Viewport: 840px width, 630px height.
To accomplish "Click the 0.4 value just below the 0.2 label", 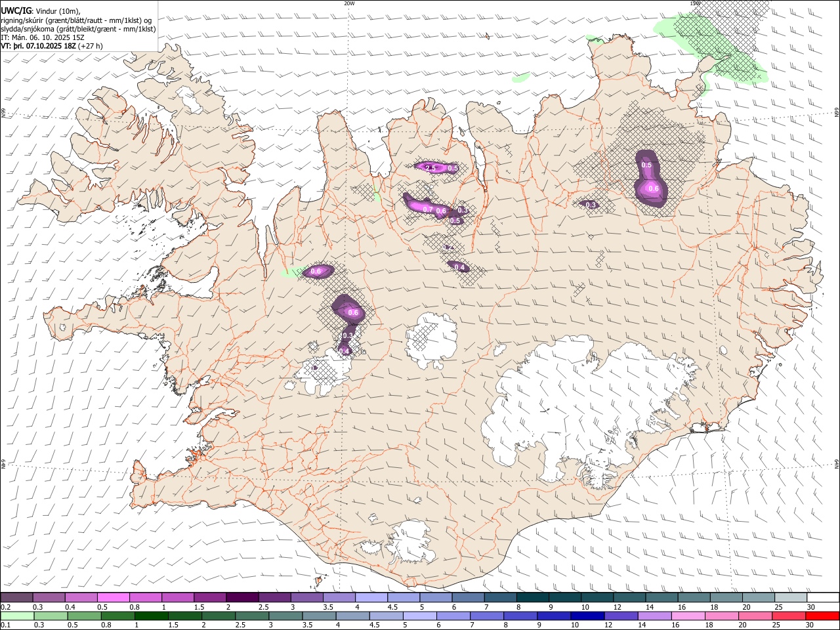I will coord(459,267).
